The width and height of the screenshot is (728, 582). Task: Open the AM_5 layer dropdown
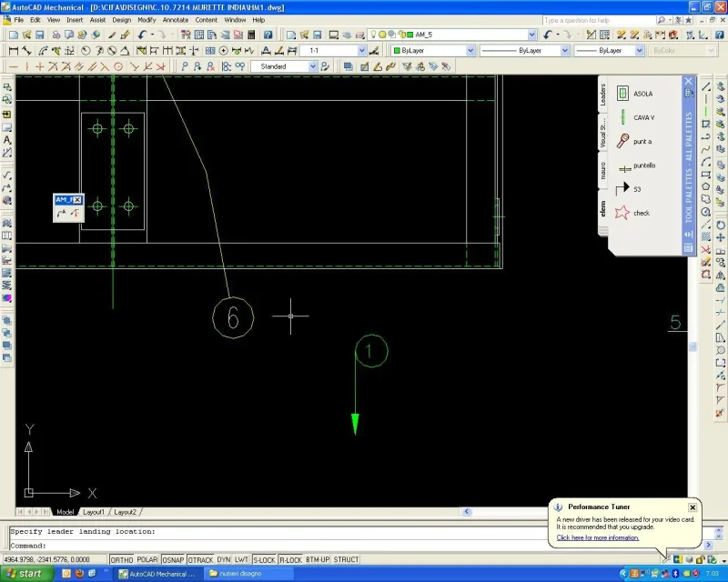click(x=532, y=35)
